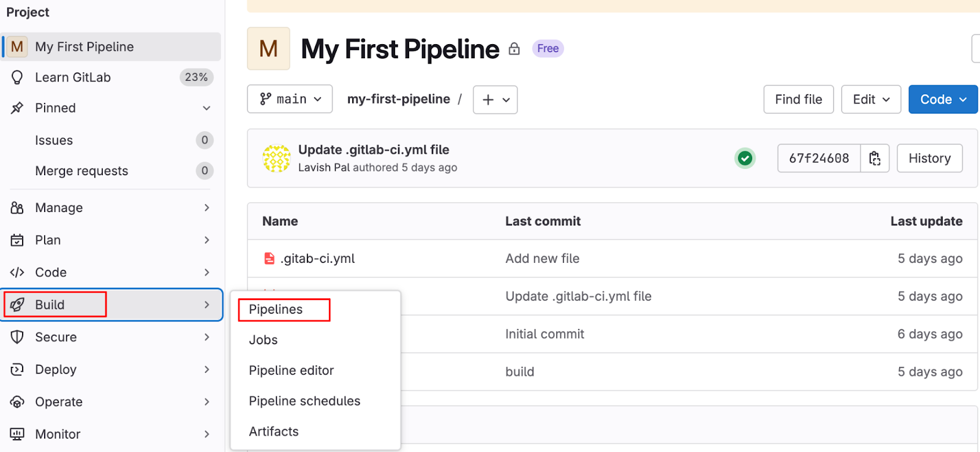
Task: Expand the Plan section arrow
Action: (207, 240)
